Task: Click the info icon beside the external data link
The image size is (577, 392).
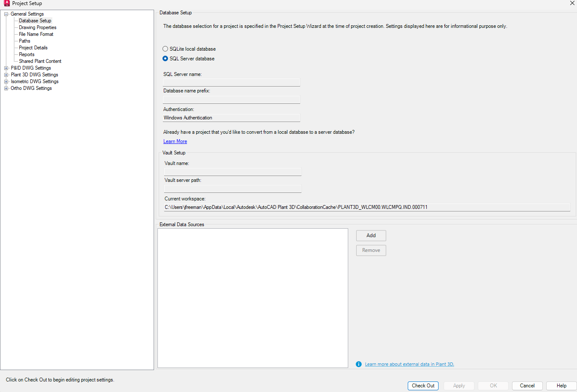Action: click(358, 364)
